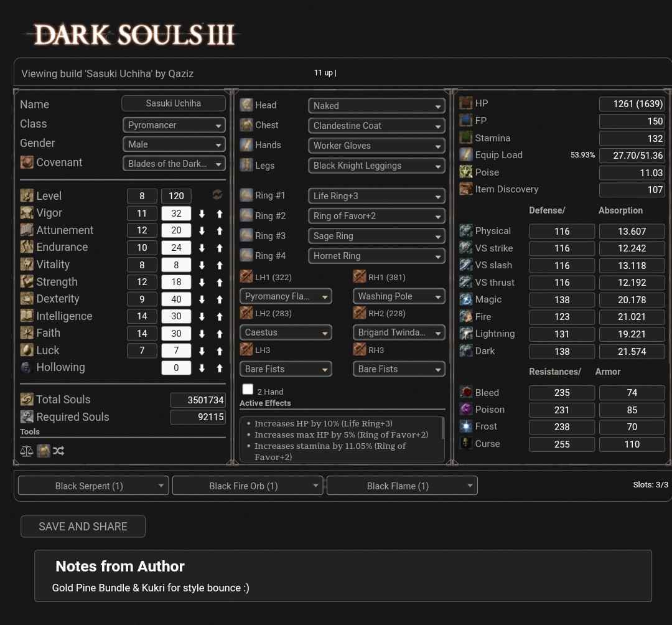
Task: Click the RH1 weapon slot icon
Action: [x=360, y=277]
